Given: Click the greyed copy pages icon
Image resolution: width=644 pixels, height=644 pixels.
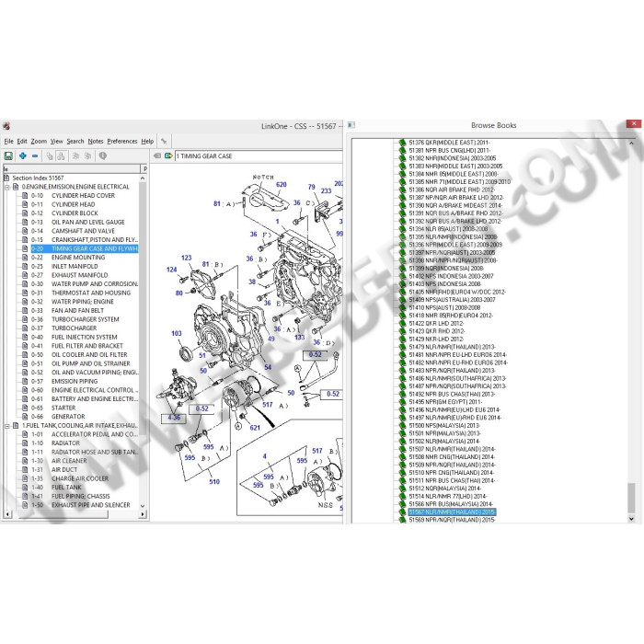Looking at the screenshot, I should click(50, 156).
